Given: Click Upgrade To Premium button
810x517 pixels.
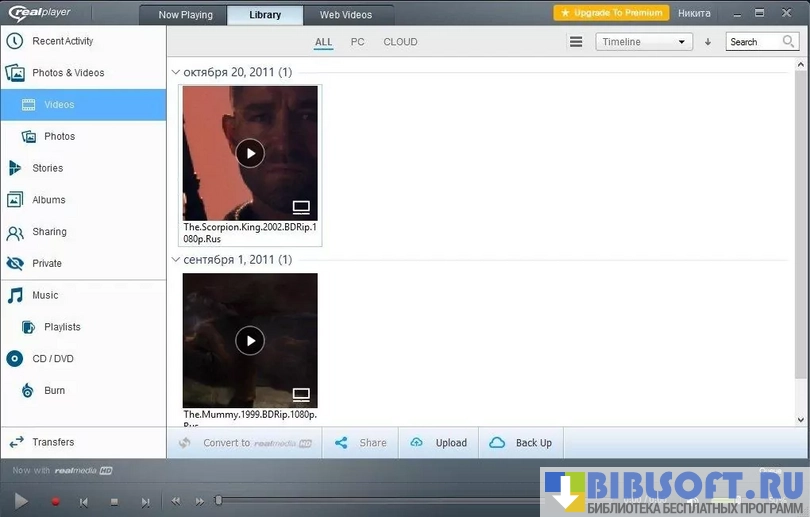Looking at the screenshot, I should 611,13.
